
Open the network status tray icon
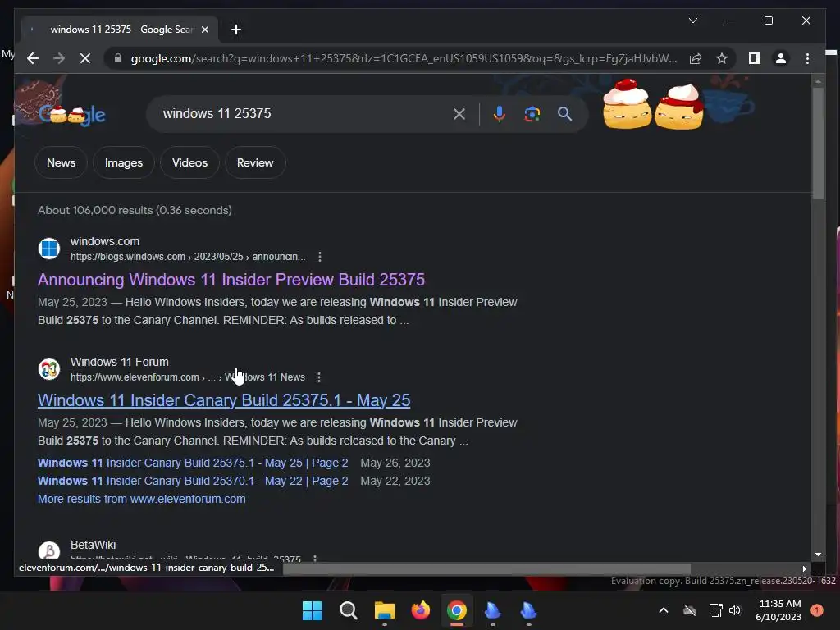click(x=715, y=610)
